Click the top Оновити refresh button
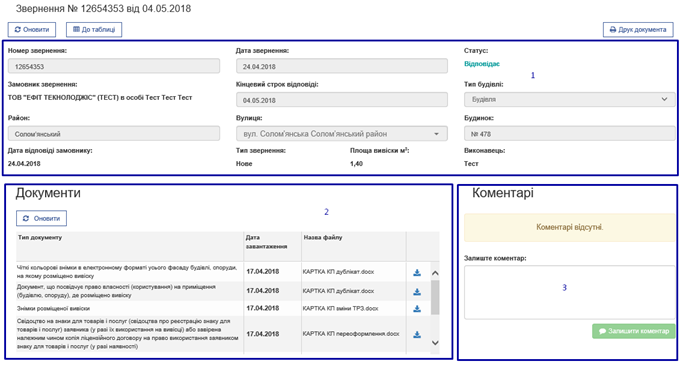Image resolution: width=680 pixels, height=385 pixels. coord(32,29)
